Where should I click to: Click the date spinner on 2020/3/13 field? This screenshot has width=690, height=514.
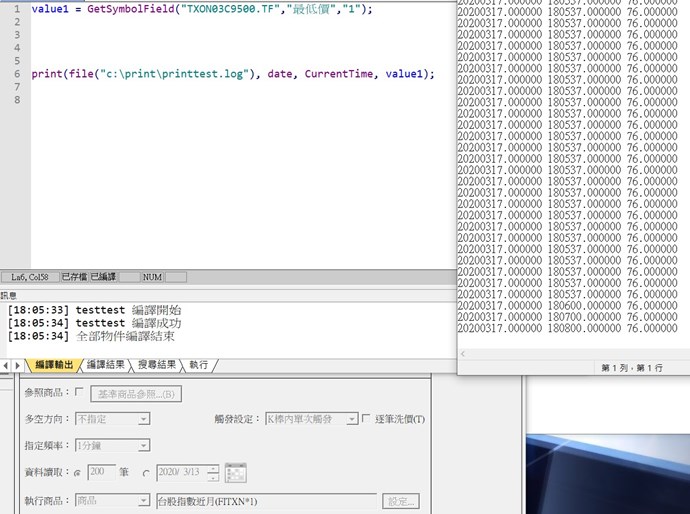(213, 472)
